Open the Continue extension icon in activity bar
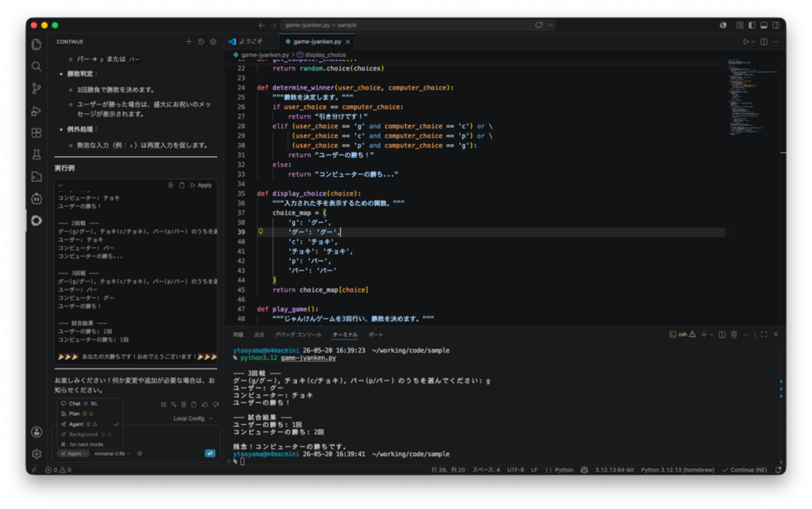The image size is (812, 509). pyautogui.click(x=36, y=220)
